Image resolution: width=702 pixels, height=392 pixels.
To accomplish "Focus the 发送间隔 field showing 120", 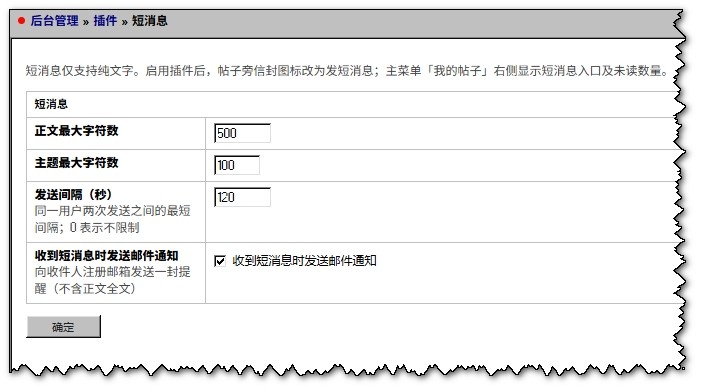I will (x=242, y=197).
